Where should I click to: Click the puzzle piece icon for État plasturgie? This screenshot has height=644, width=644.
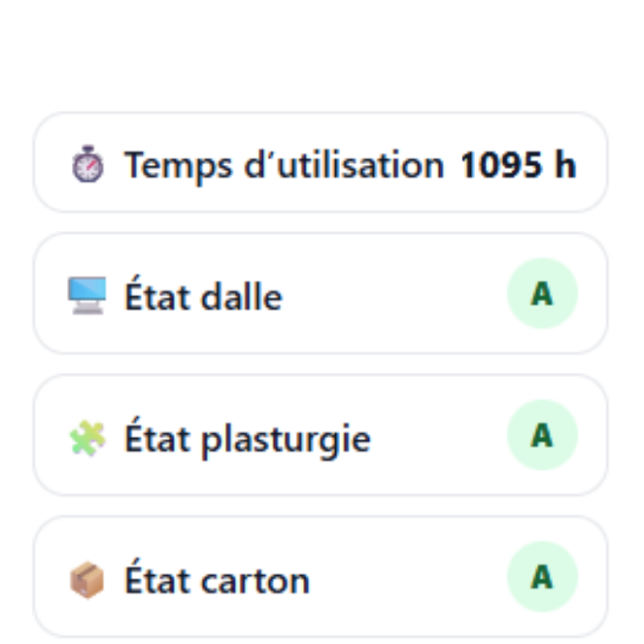(x=86, y=439)
